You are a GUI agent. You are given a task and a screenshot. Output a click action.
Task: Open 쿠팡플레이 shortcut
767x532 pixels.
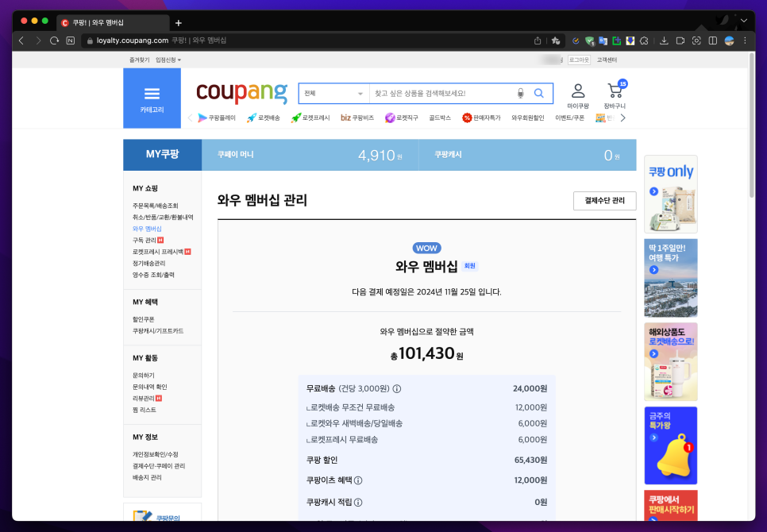coord(217,118)
